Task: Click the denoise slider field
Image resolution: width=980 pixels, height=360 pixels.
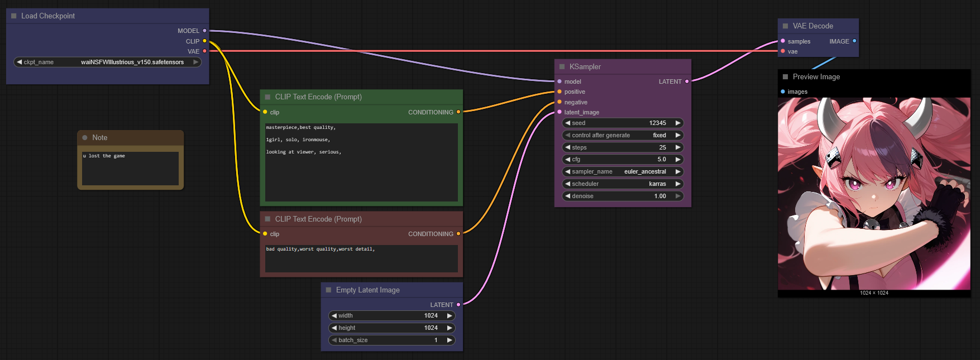Action: click(623, 196)
